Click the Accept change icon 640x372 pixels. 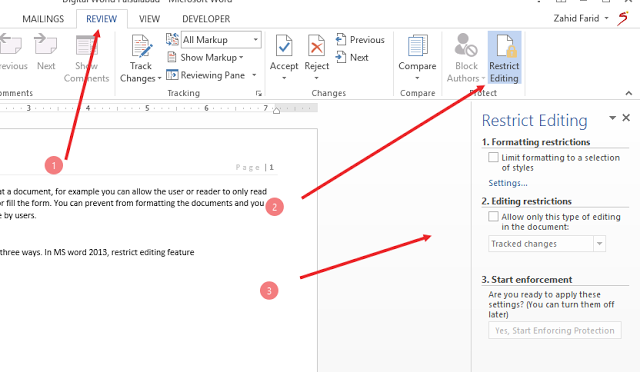(284, 46)
